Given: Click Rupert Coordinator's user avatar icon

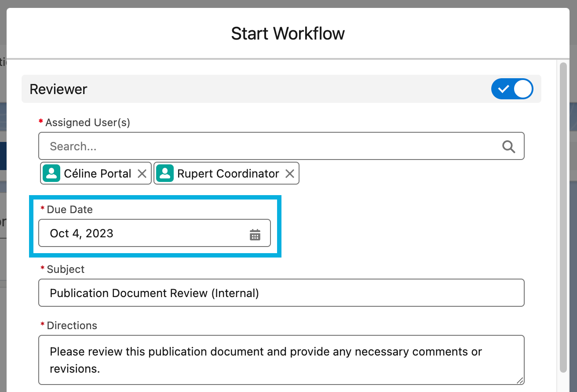Looking at the screenshot, I should [x=165, y=174].
